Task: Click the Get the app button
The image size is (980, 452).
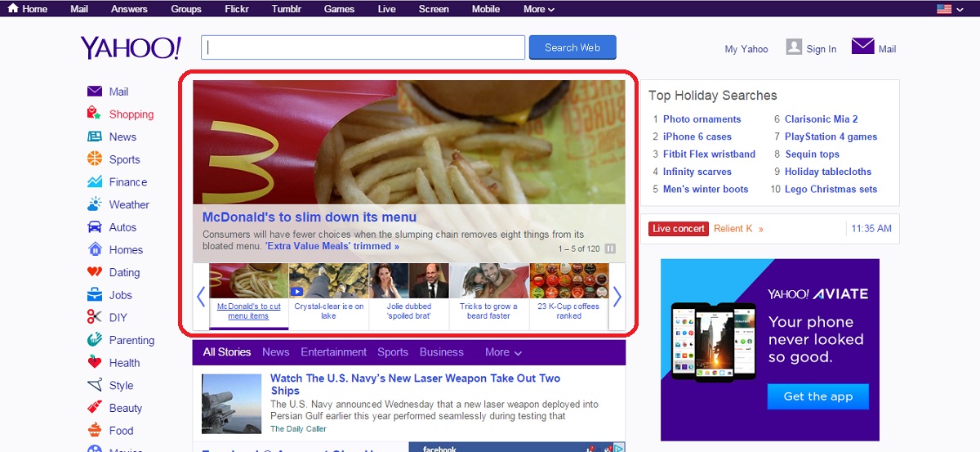Action: (x=817, y=396)
